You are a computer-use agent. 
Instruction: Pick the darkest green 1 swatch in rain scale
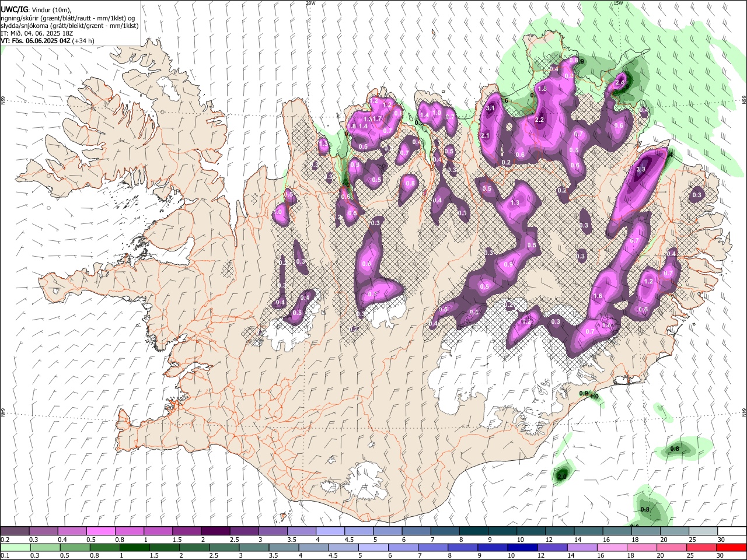click(135, 548)
